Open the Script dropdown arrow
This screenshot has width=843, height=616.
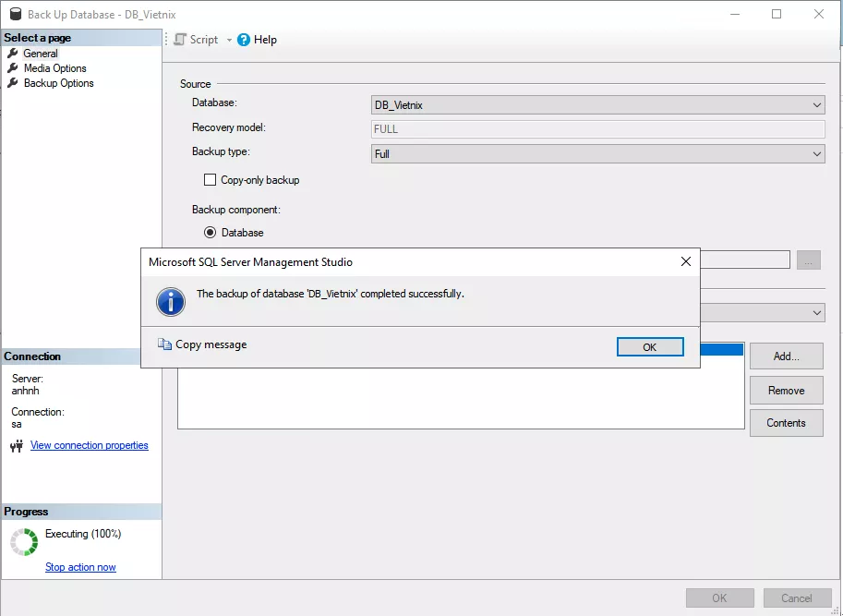click(229, 40)
